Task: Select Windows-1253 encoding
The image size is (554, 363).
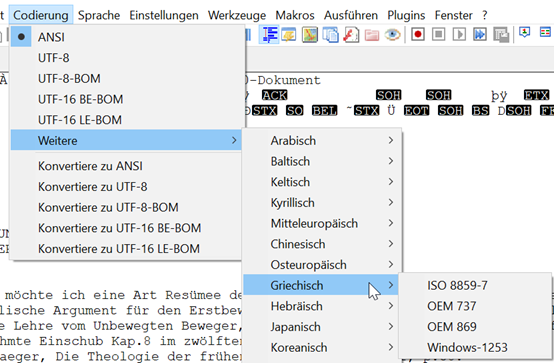Action: pos(475,347)
